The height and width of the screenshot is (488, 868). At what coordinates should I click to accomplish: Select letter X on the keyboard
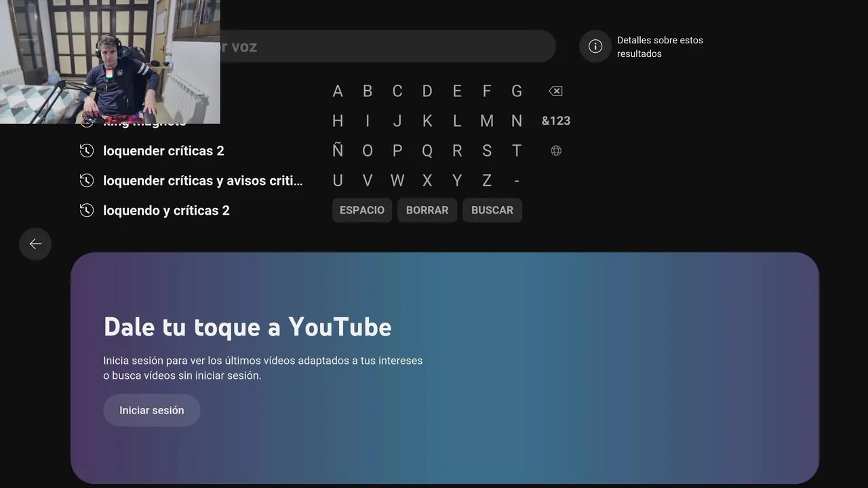point(427,180)
